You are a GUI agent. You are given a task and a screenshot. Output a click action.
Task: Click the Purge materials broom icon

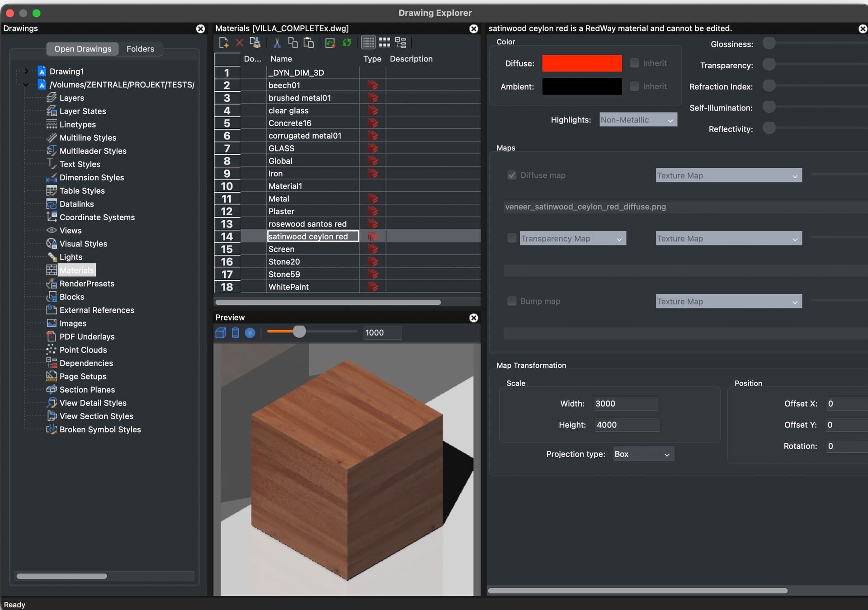(255, 43)
